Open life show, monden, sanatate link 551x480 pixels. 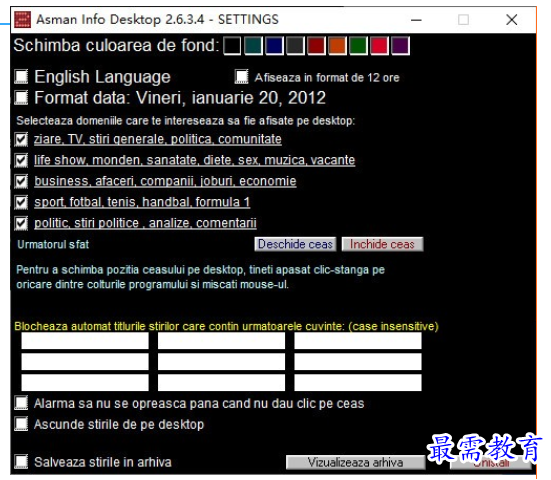[x=194, y=160]
